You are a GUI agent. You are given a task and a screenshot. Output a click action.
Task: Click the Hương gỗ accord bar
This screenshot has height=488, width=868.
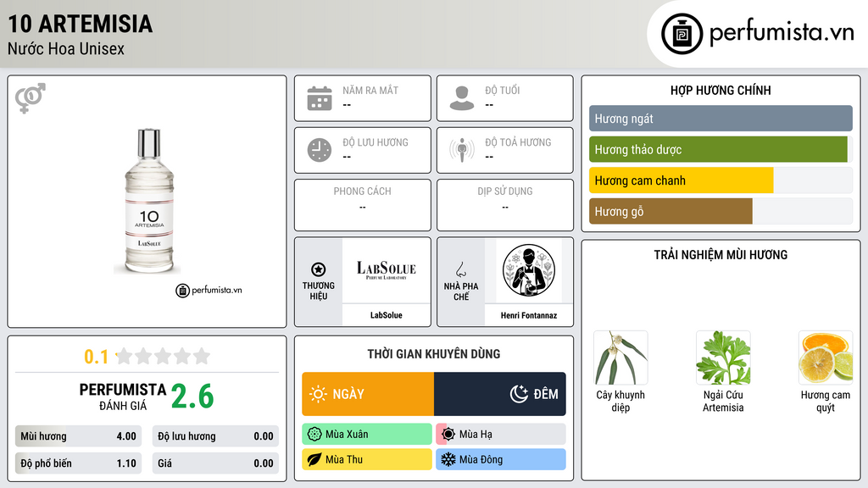point(721,211)
